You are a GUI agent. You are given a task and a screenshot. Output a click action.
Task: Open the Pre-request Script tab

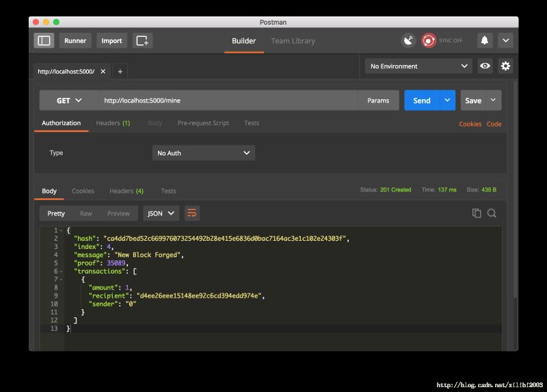coord(203,123)
